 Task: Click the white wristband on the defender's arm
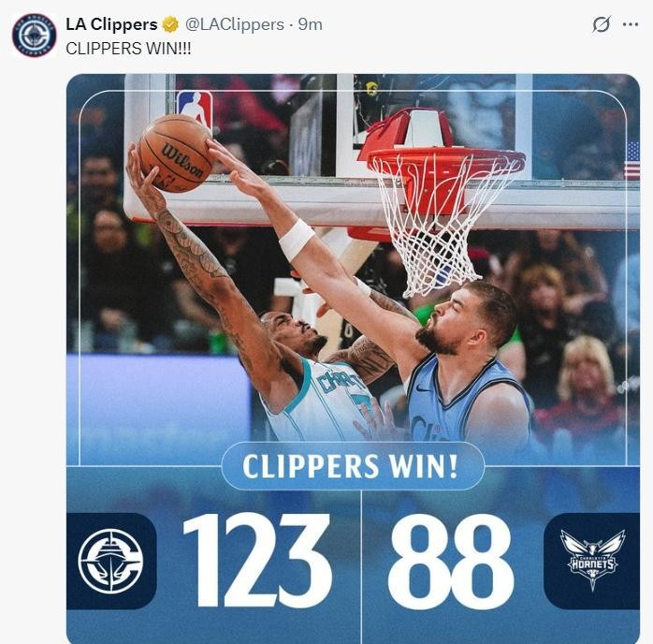[x=297, y=240]
